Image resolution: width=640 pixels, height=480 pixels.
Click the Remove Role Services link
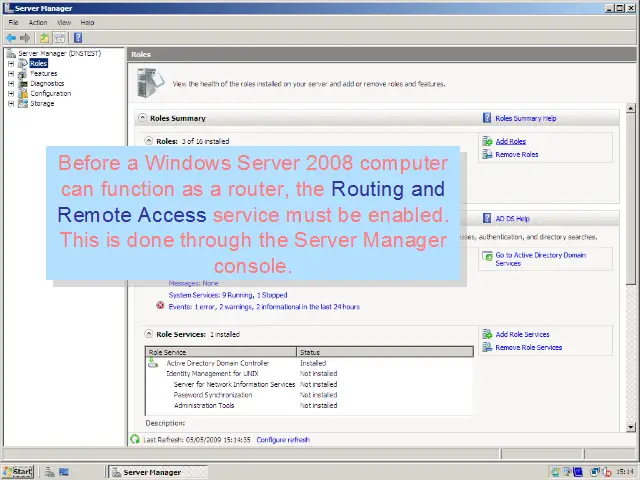(x=529, y=348)
